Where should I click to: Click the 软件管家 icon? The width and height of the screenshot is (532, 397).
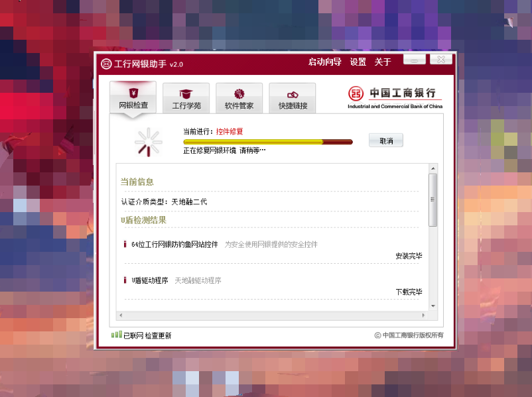pyautogui.click(x=239, y=93)
